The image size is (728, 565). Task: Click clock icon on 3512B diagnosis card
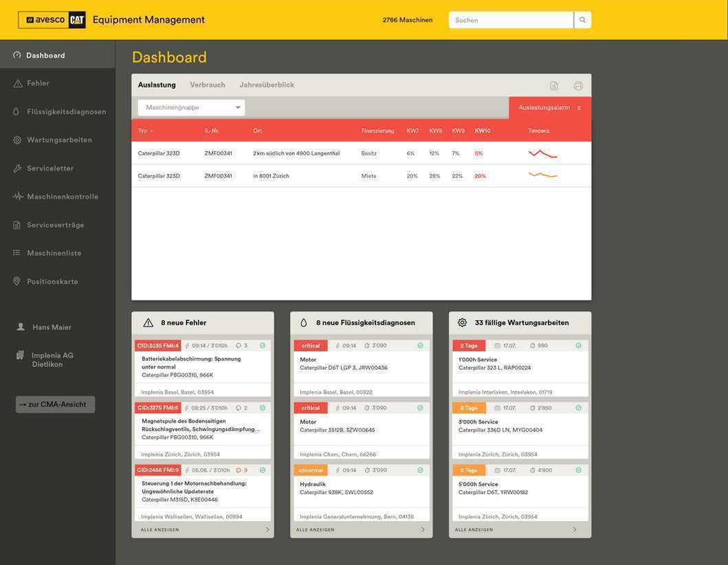[x=367, y=408]
